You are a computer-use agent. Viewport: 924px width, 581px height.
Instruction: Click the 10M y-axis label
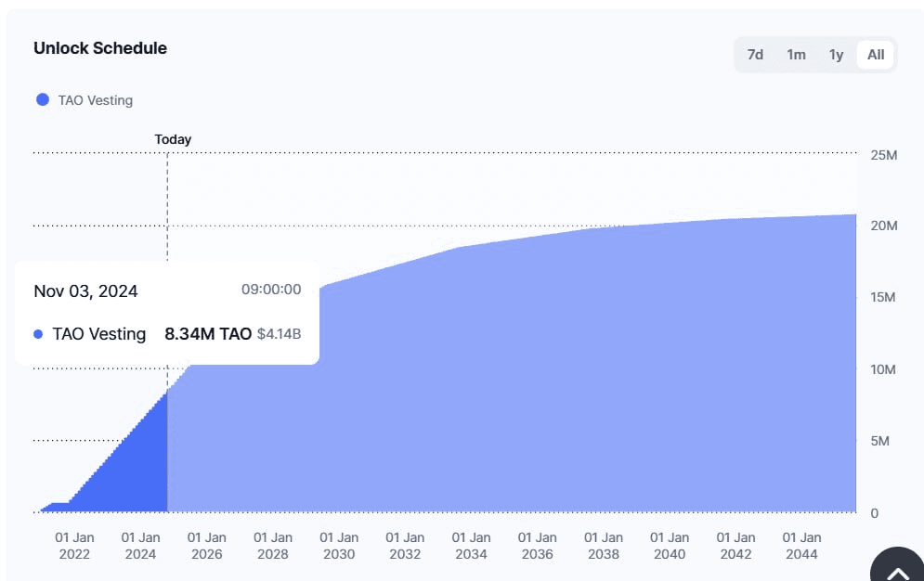[x=883, y=369]
